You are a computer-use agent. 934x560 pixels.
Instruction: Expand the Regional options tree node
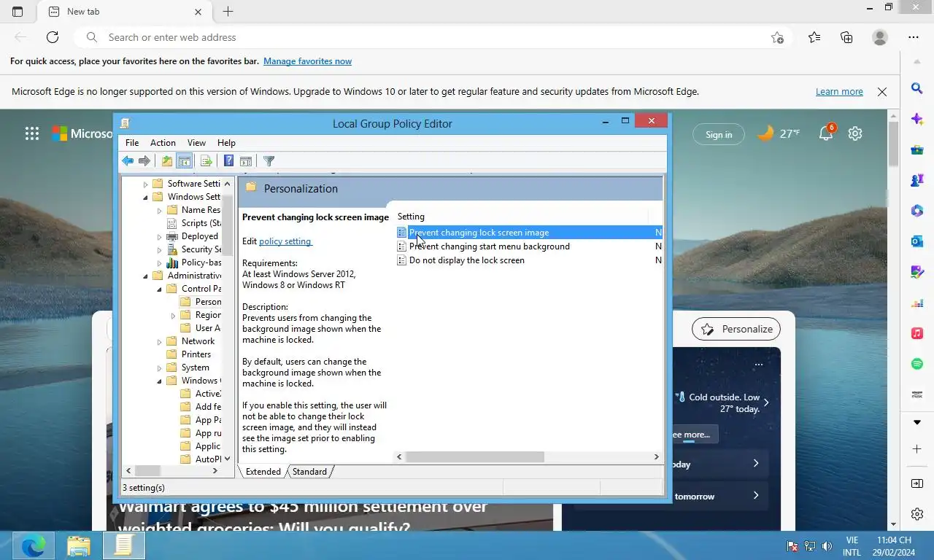pos(173,315)
